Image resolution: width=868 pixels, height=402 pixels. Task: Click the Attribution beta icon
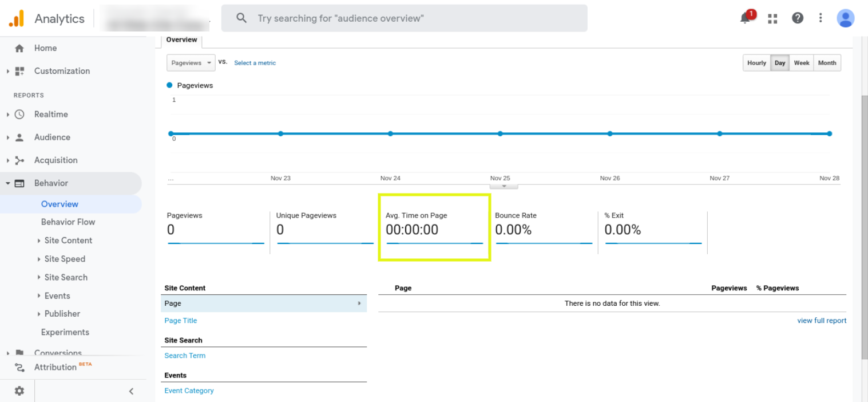(x=19, y=367)
